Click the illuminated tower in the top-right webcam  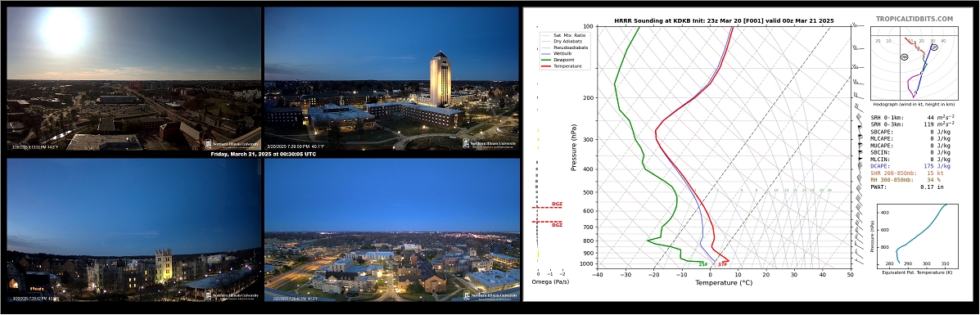[440, 79]
